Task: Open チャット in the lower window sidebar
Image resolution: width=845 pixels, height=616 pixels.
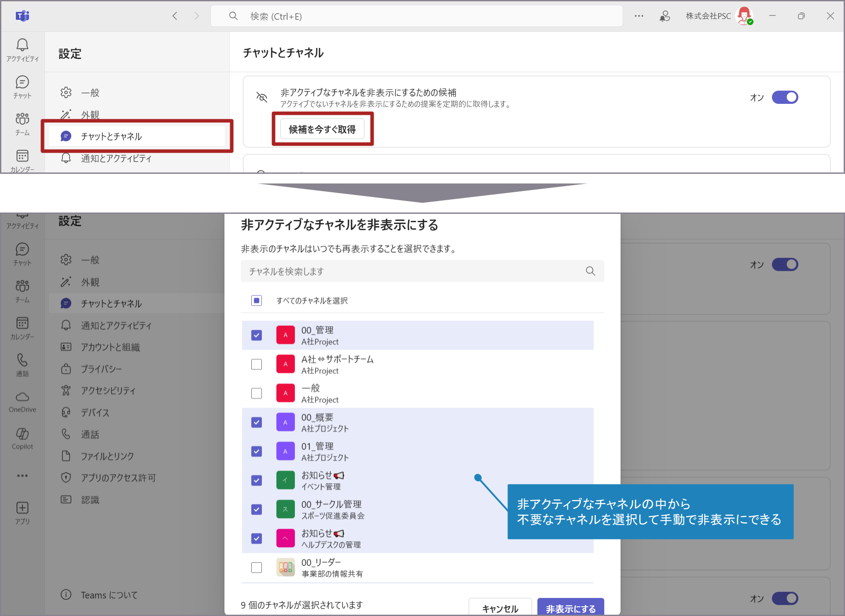Action: [22, 254]
